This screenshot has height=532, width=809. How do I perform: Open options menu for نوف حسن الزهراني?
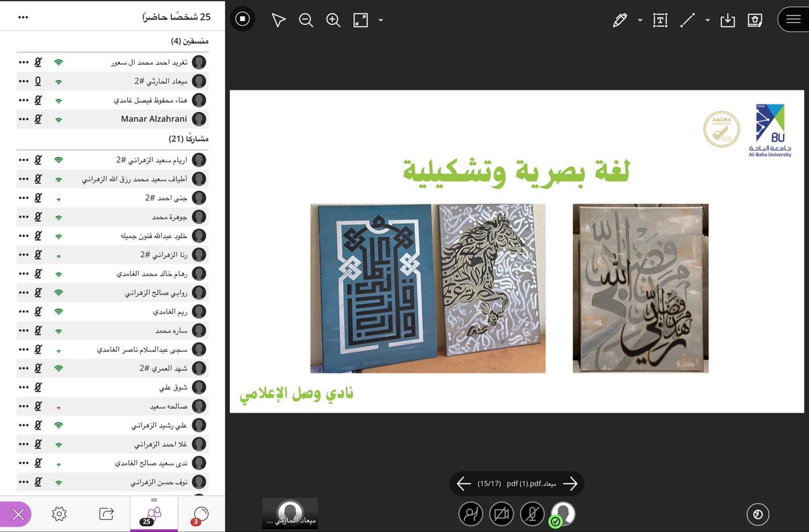[23, 483]
